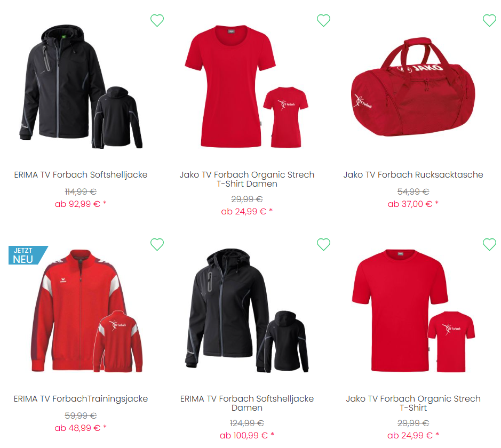
Task: Open ERIMA TV Forbach Softshelljacke title link
Action: click(x=81, y=174)
